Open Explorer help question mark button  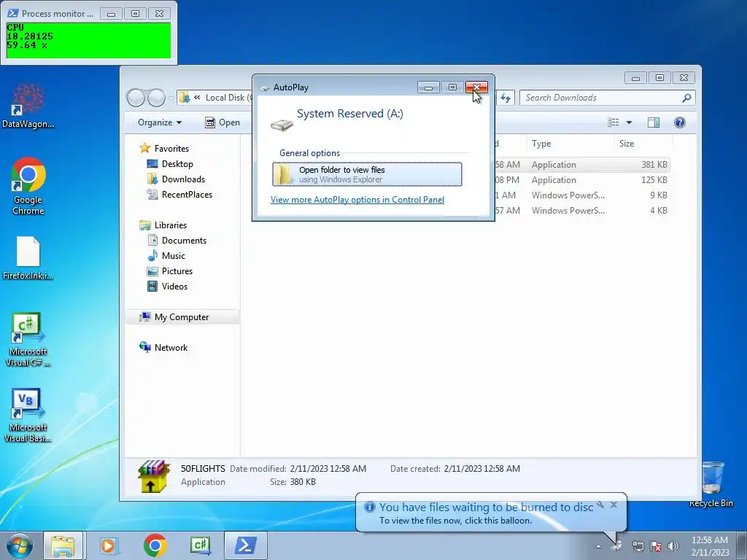pos(680,122)
